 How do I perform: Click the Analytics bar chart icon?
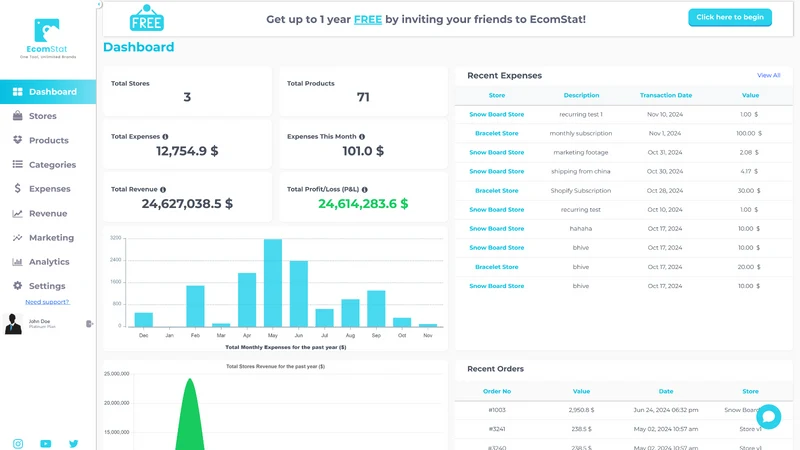(x=17, y=262)
